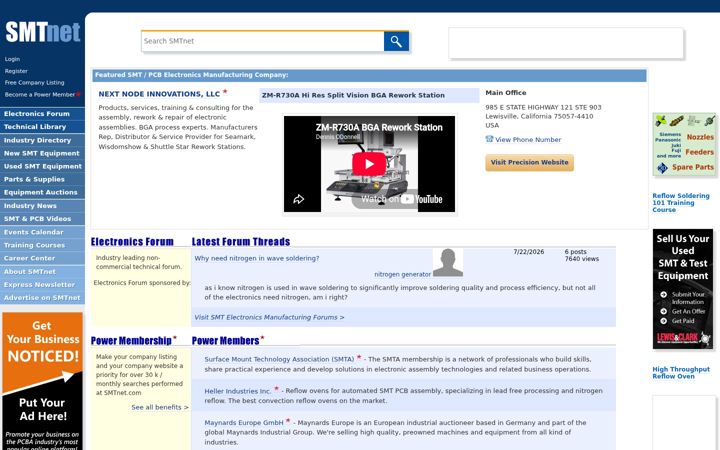Open About SMTnet menu item
The width and height of the screenshot is (720, 450).
(42, 271)
